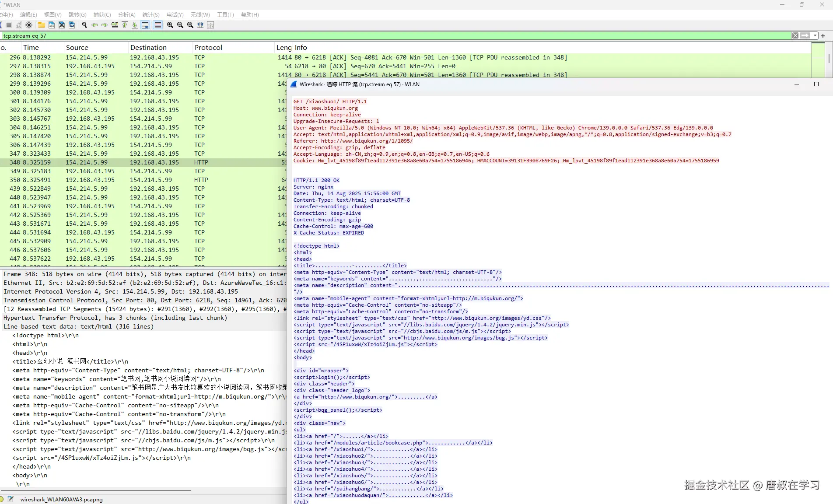This screenshot has width=833, height=504.
Task: Sort by the Protocol column header
Action: point(233,47)
